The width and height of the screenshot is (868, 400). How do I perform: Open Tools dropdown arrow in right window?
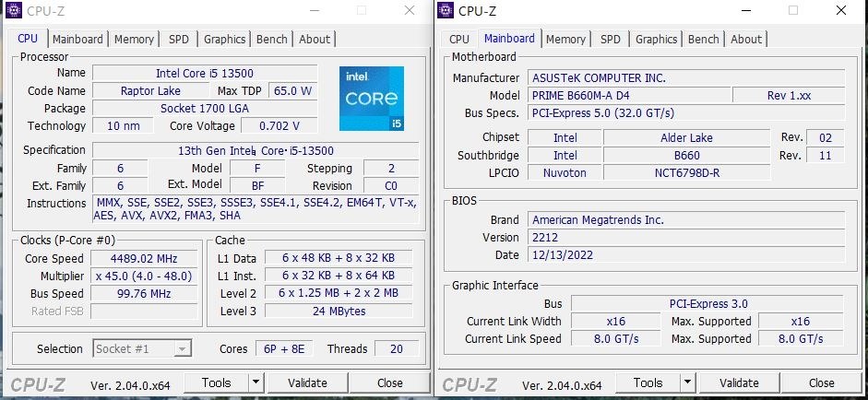click(x=687, y=382)
